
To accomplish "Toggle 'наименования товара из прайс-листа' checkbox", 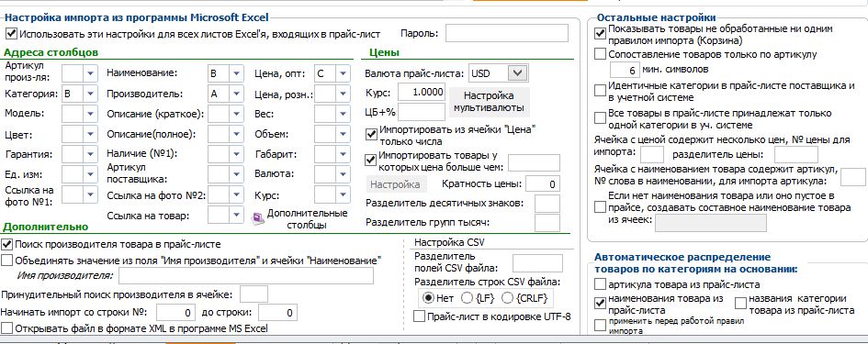I will click(600, 303).
